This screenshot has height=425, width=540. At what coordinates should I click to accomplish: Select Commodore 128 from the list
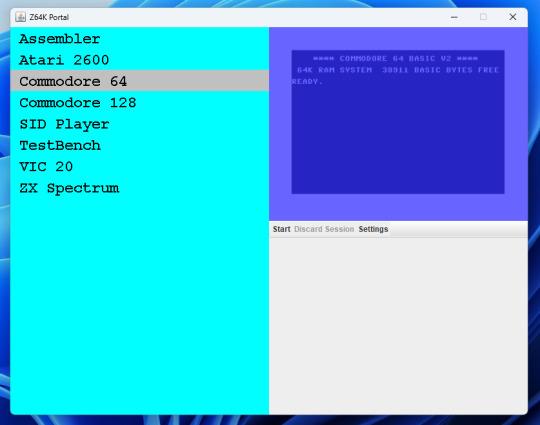pos(139,102)
